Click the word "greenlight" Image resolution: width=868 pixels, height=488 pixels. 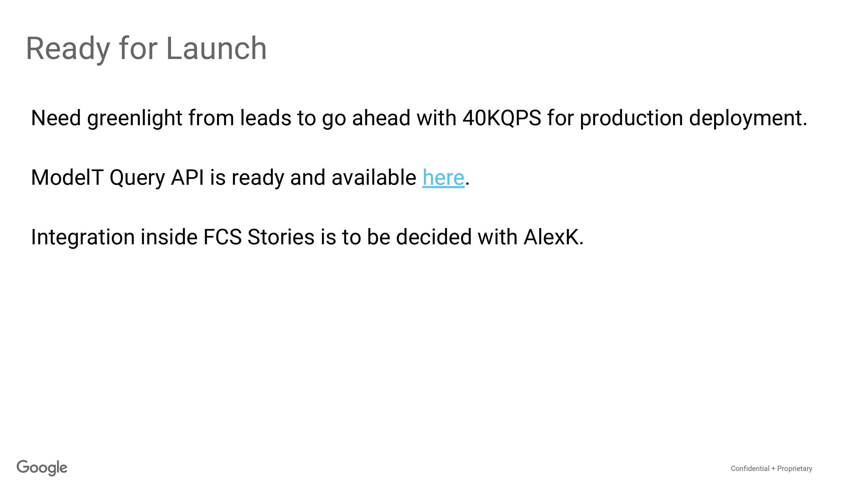[135, 119]
